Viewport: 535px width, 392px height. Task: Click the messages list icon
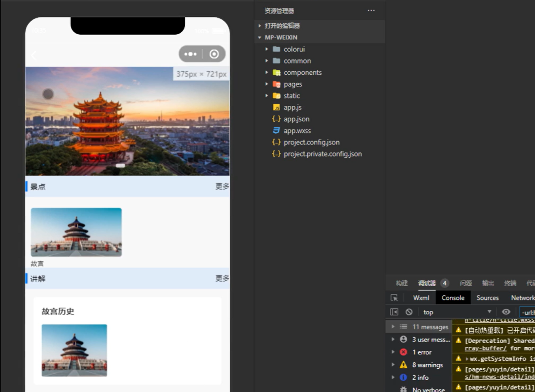[403, 327]
